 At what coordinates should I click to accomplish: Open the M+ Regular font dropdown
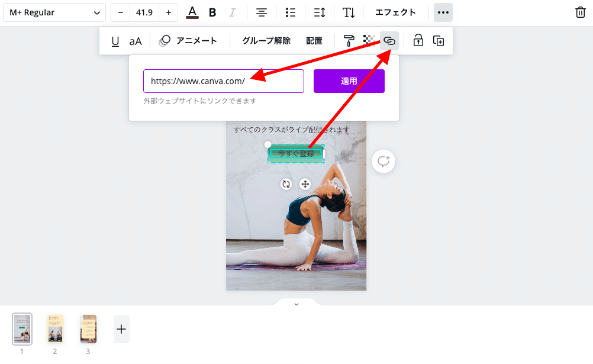(54, 12)
